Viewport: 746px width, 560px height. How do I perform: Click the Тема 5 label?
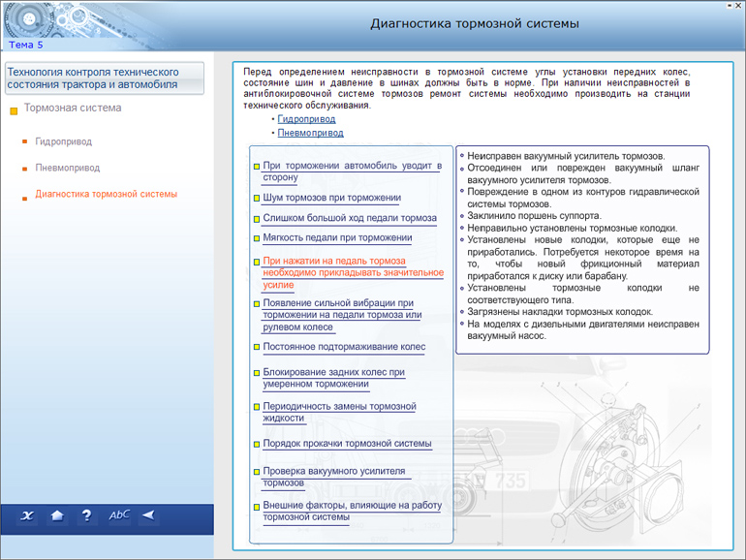pyautogui.click(x=26, y=45)
